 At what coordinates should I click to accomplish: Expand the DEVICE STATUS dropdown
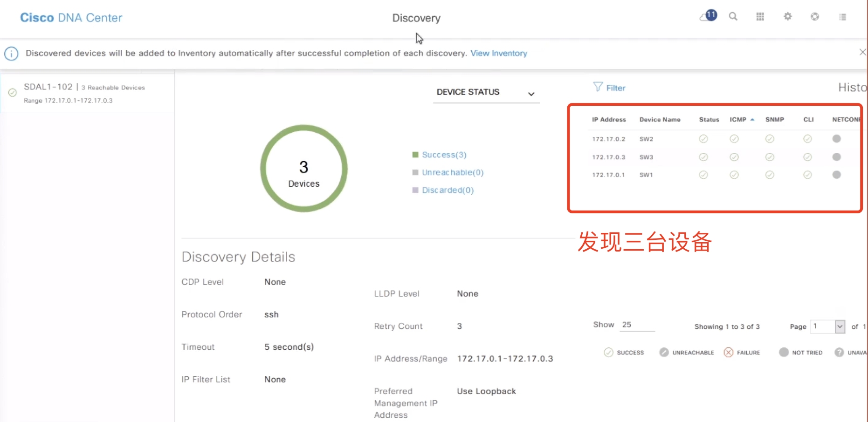click(x=486, y=92)
